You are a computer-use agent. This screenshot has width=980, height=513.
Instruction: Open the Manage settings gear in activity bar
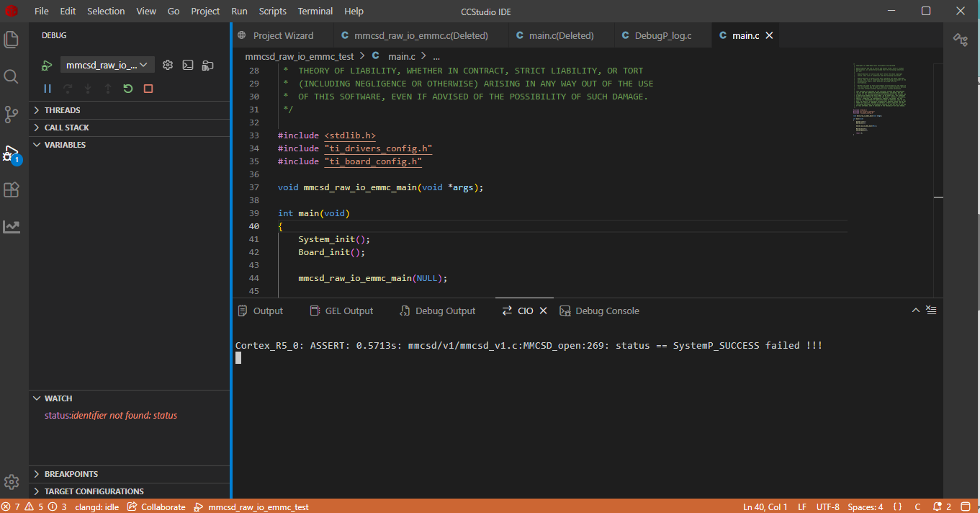click(x=12, y=482)
